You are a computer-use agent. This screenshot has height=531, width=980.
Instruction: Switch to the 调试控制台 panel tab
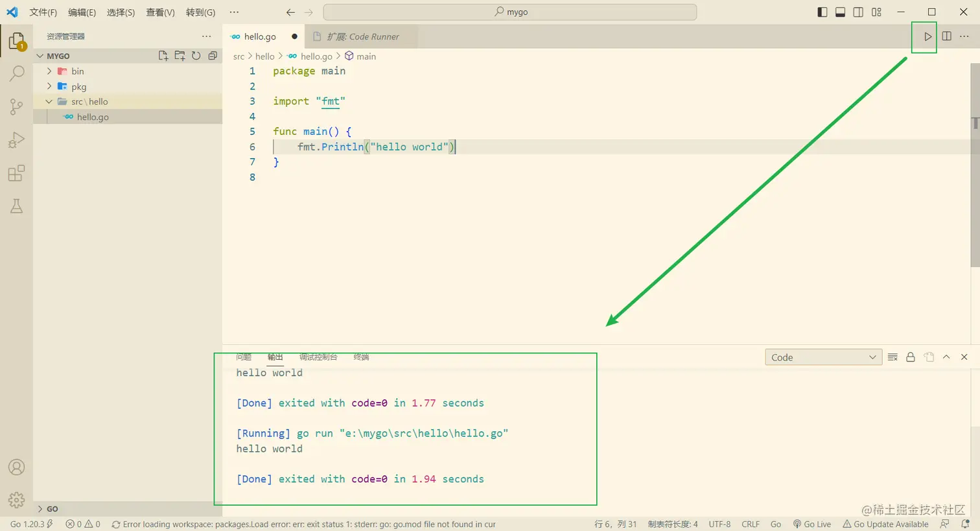pyautogui.click(x=318, y=357)
